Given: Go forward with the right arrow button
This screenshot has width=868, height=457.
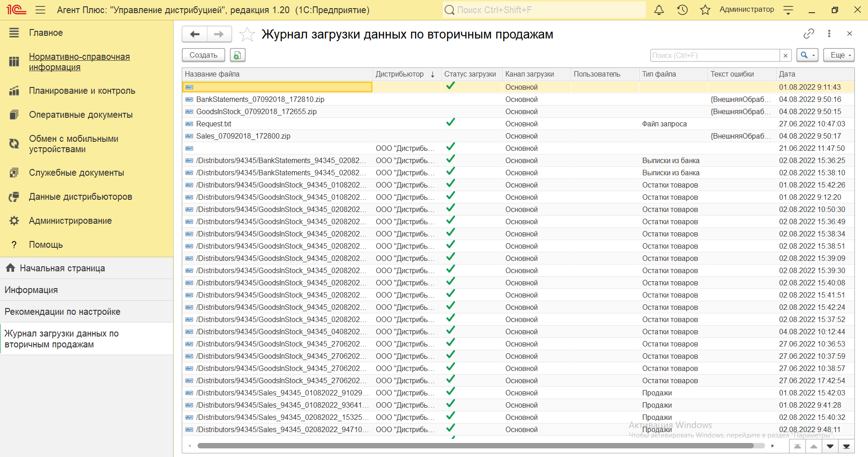Looking at the screenshot, I should pos(219,34).
